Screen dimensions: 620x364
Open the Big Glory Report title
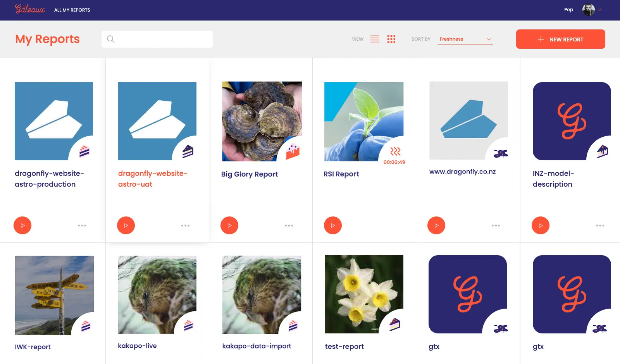tap(250, 174)
